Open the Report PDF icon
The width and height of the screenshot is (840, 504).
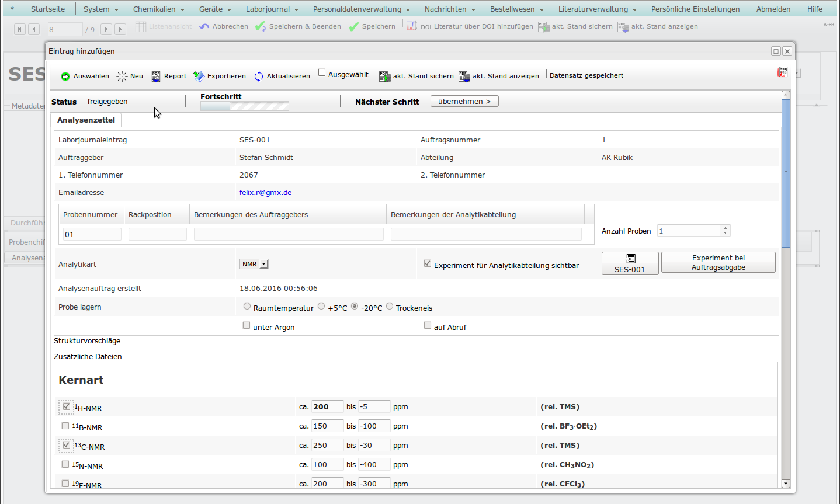(x=156, y=76)
